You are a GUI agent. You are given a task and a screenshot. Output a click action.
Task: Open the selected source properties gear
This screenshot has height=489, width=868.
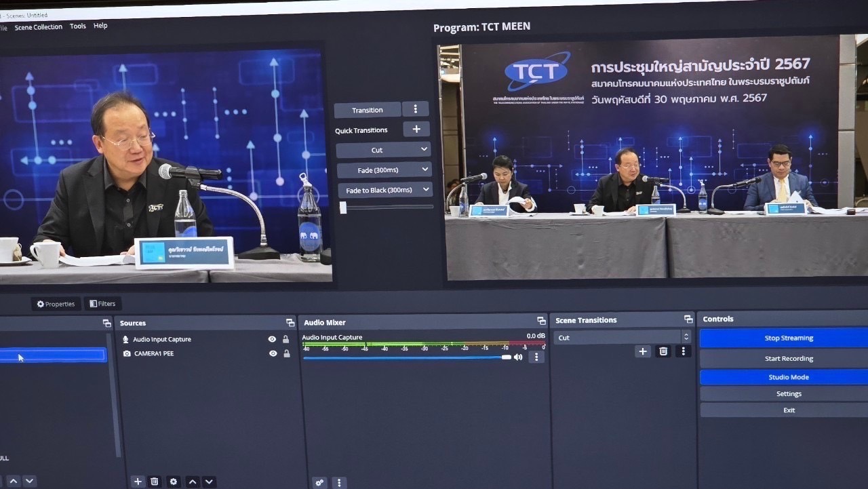[174, 482]
